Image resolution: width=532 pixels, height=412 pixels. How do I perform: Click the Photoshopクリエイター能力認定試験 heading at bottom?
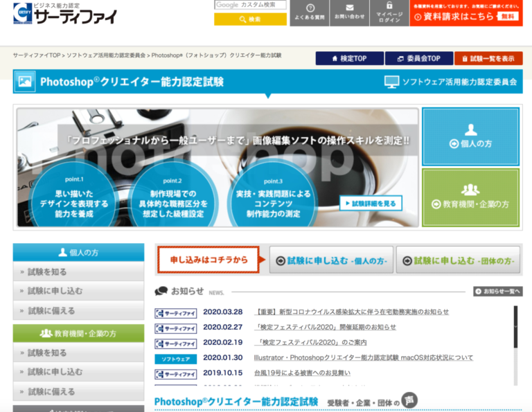[236, 402]
